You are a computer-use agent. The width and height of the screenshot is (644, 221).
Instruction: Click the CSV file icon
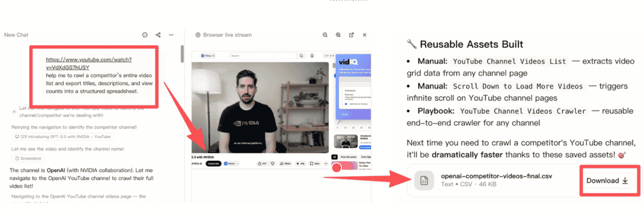click(424, 181)
